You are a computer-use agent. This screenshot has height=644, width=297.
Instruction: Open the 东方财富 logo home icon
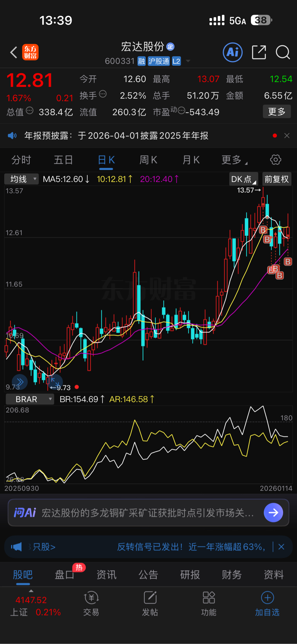[30, 52]
